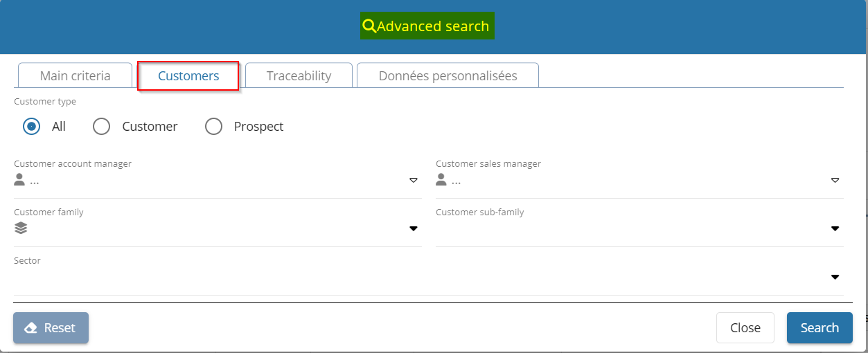The height and width of the screenshot is (353, 868).
Task: Select the All customer type radio button
Action: 31,127
